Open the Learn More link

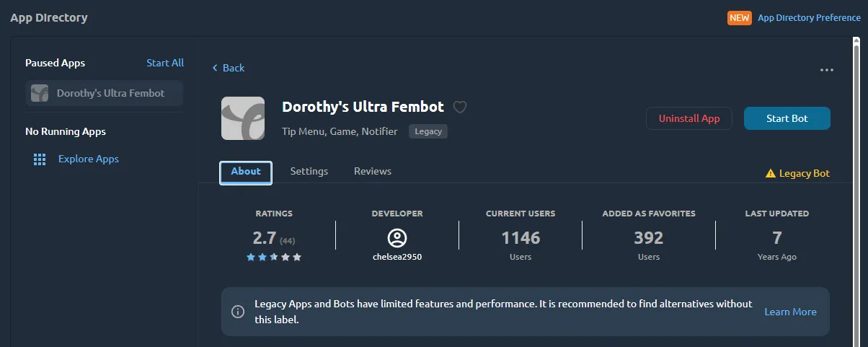point(790,312)
